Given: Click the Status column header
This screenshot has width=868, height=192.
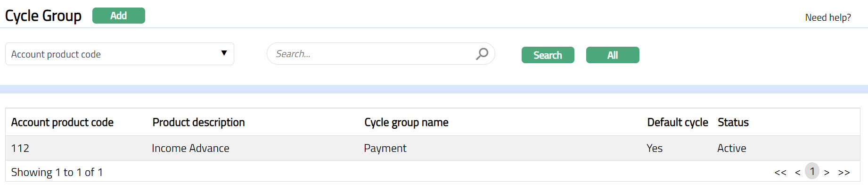Looking at the screenshot, I should 733,123.
